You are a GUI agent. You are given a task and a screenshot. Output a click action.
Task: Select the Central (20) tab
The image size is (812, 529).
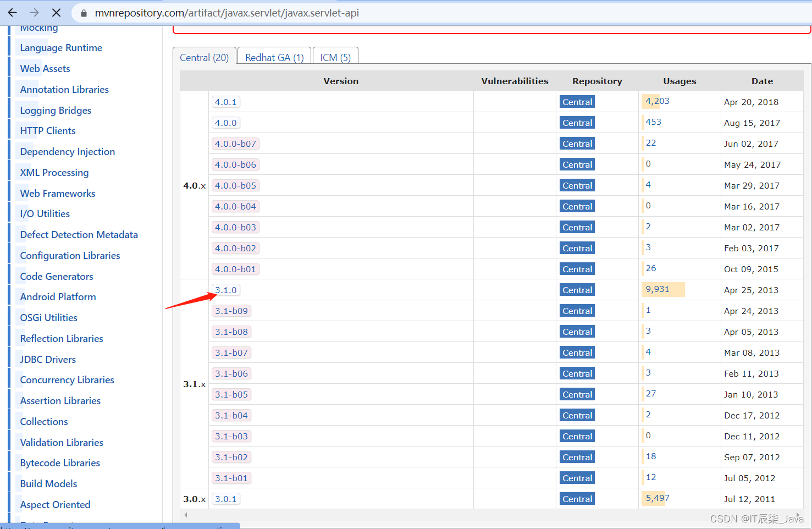[x=205, y=57]
